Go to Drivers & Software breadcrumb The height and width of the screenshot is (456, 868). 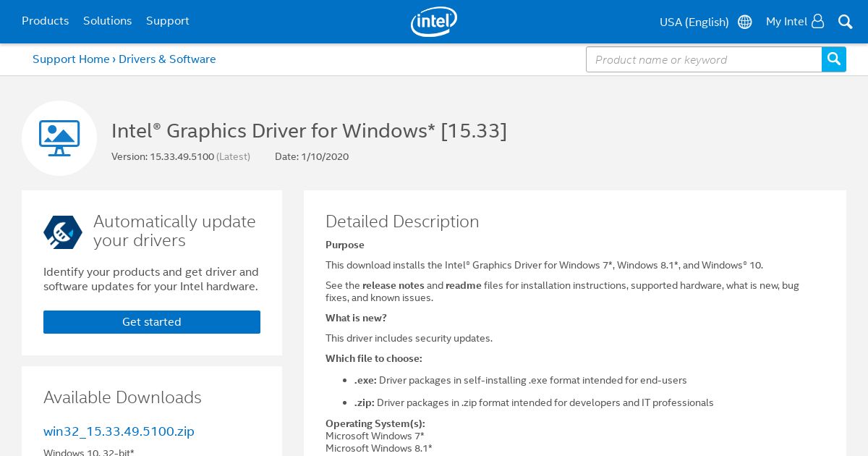pyautogui.click(x=167, y=59)
